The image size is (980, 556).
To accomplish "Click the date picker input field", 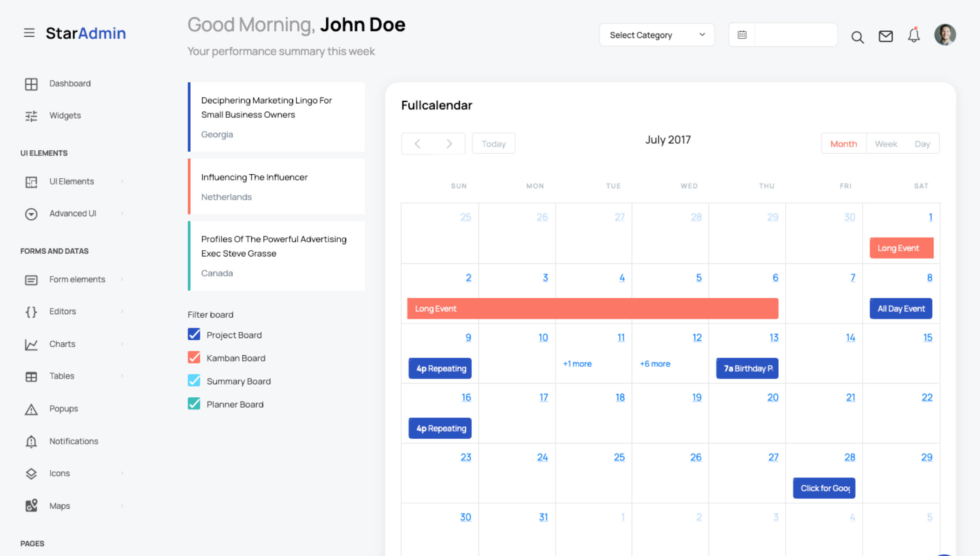I will [x=796, y=35].
